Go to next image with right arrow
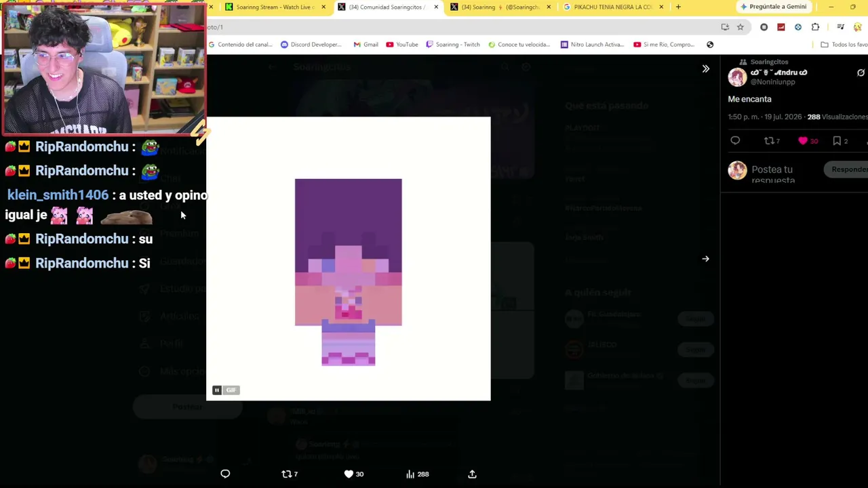 click(x=705, y=258)
